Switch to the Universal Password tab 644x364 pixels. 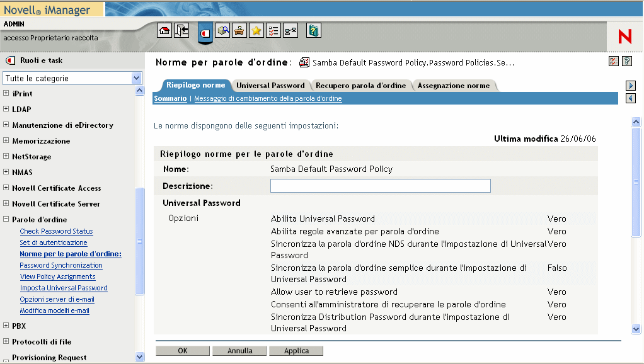[270, 86]
